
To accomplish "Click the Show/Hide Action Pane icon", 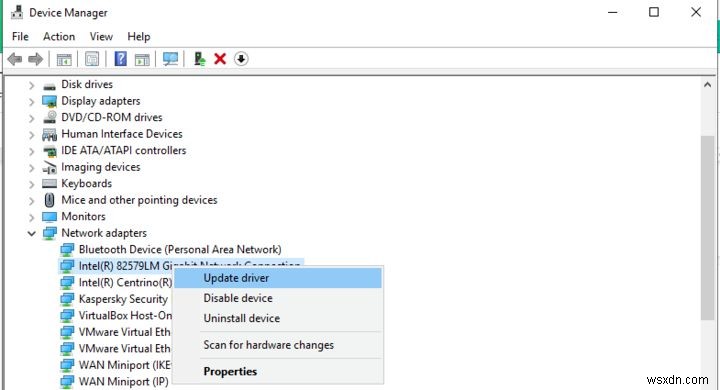I will [142, 59].
